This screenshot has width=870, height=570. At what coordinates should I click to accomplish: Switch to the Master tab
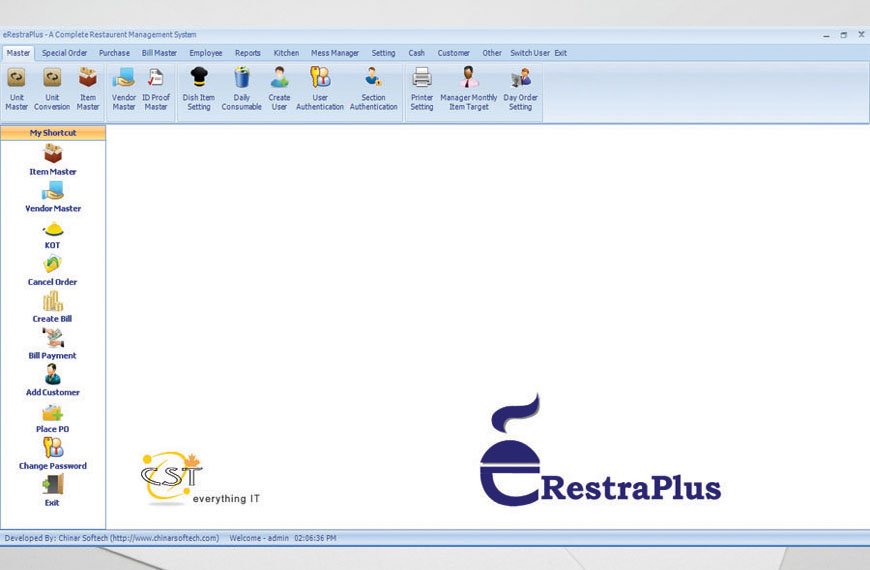(x=18, y=53)
